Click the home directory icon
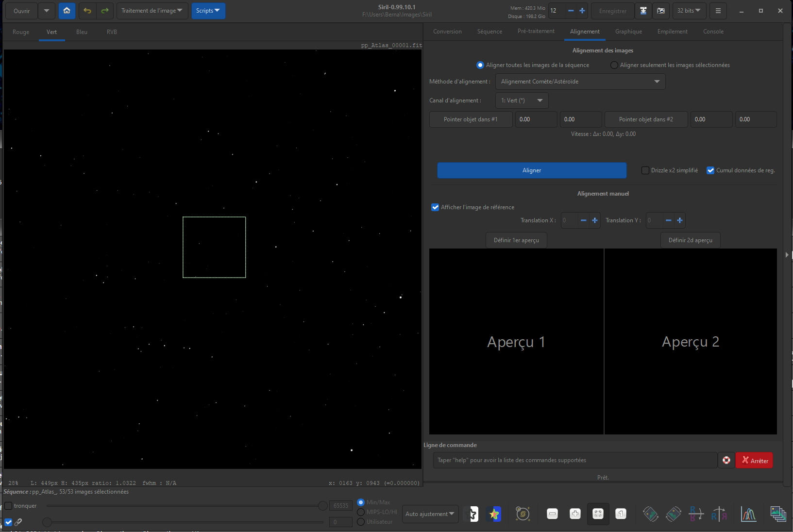This screenshot has height=532, width=793. (67, 11)
